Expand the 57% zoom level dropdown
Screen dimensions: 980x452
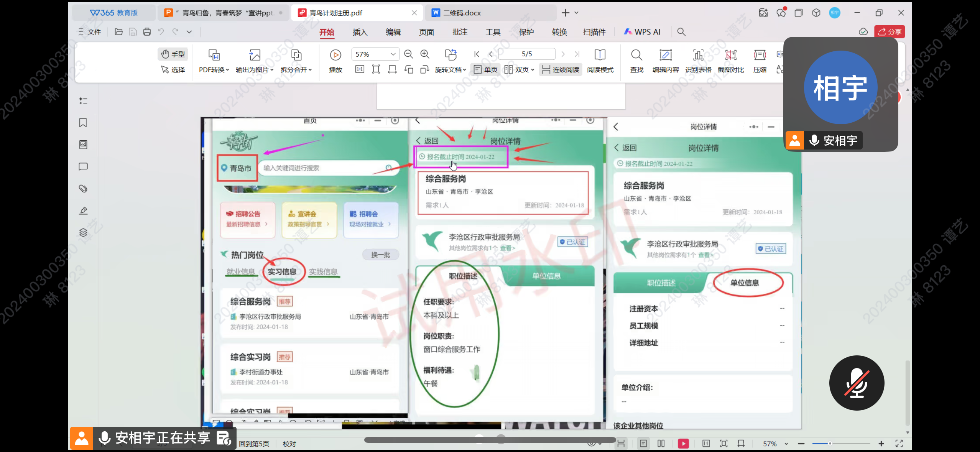tap(393, 54)
